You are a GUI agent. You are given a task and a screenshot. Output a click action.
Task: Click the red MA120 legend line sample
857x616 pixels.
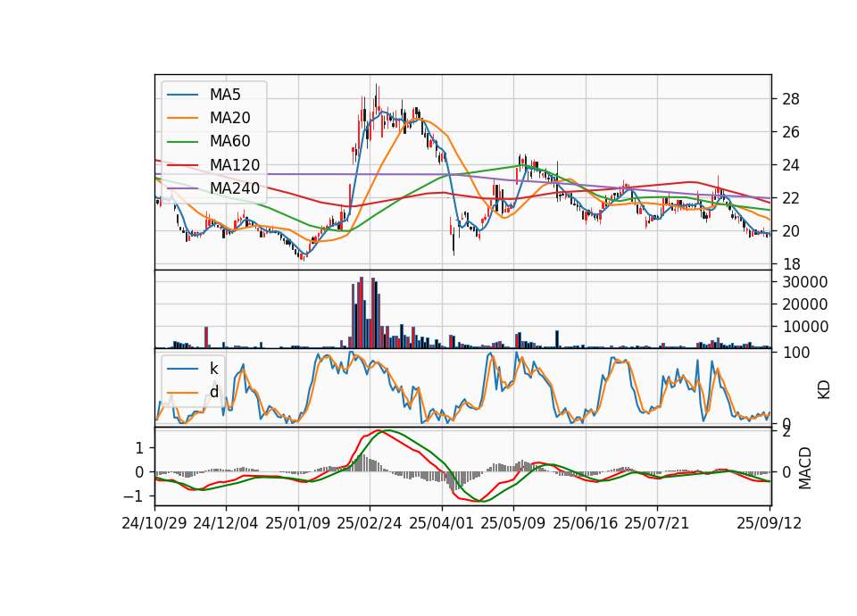point(182,165)
